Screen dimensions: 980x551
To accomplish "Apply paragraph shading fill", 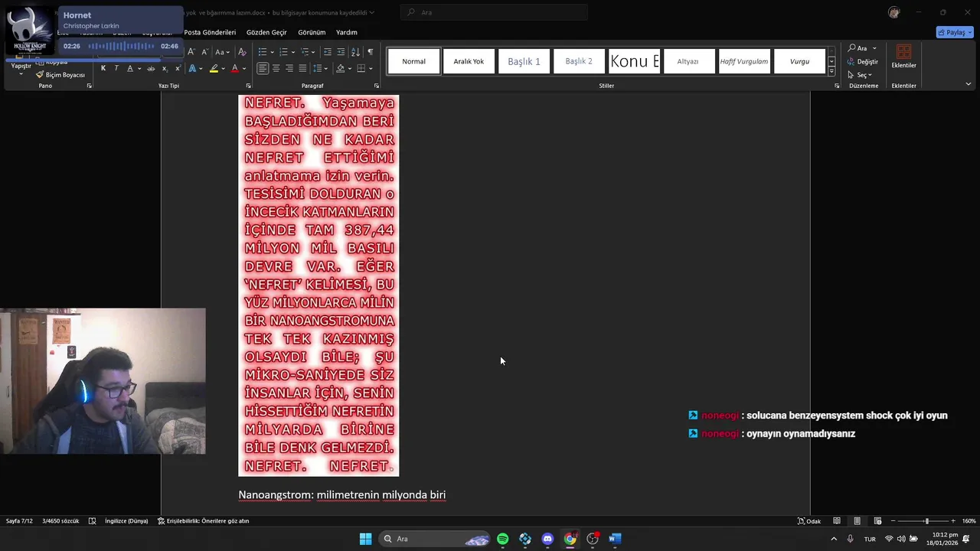I will click(340, 68).
